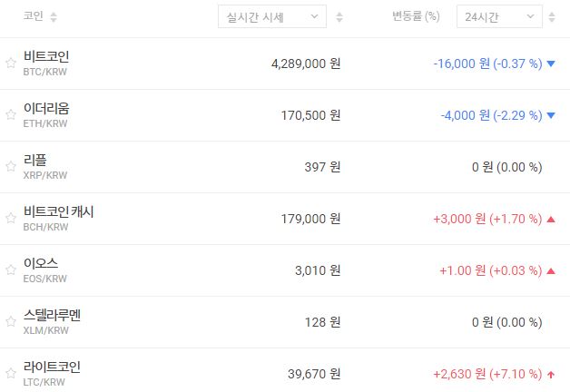Click the EOS favorite star icon
The height and width of the screenshot is (392, 570).
(x=11, y=270)
